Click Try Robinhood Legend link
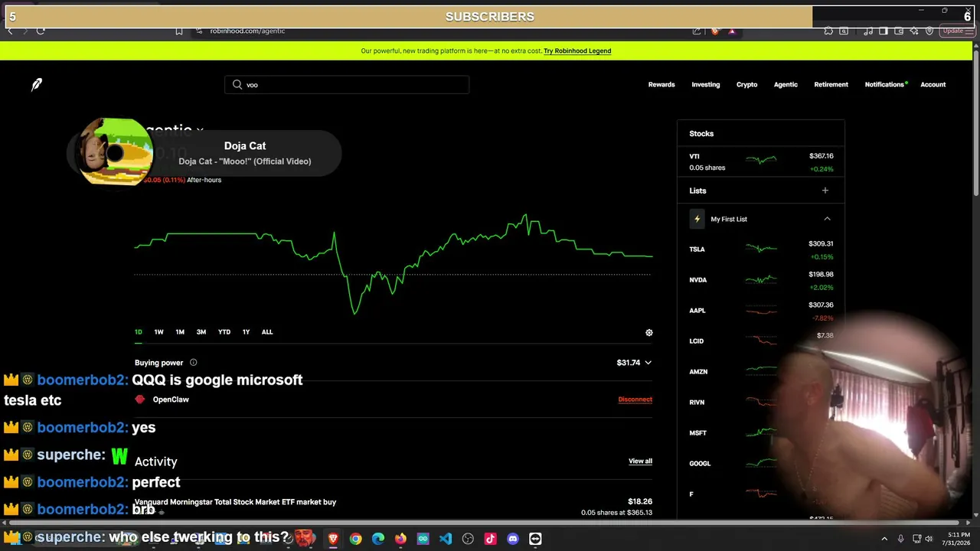This screenshot has height=551, width=980. tap(577, 51)
